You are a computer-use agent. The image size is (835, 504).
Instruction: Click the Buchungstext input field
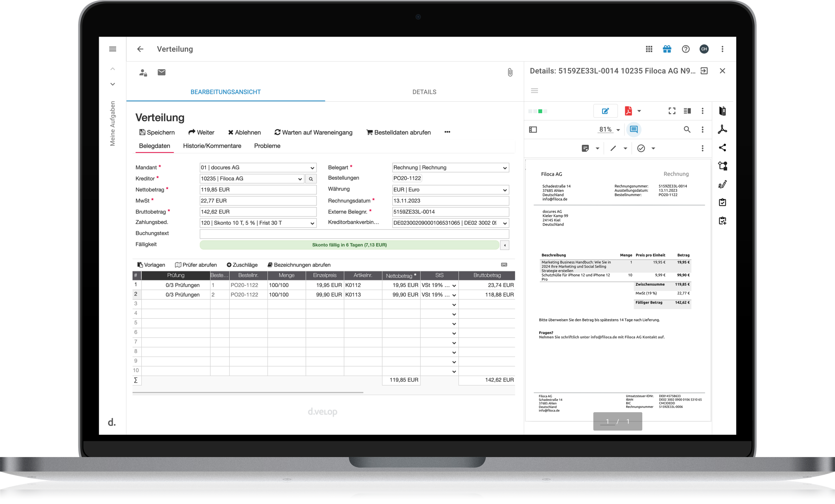pyautogui.click(x=354, y=234)
